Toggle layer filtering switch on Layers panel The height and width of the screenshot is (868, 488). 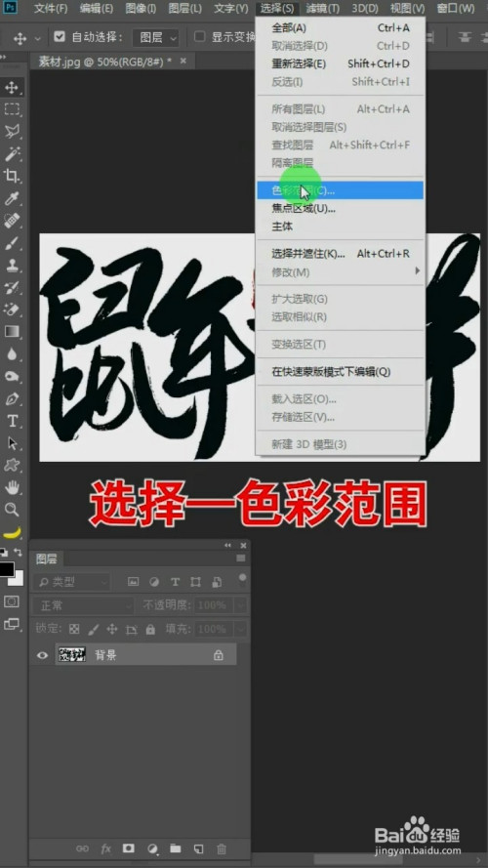point(242,580)
